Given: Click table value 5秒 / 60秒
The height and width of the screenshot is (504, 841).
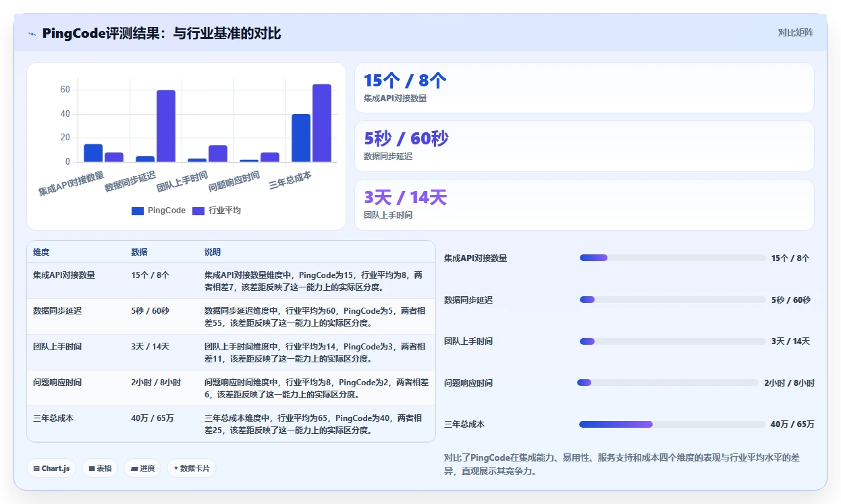Looking at the screenshot, I should point(150,311).
